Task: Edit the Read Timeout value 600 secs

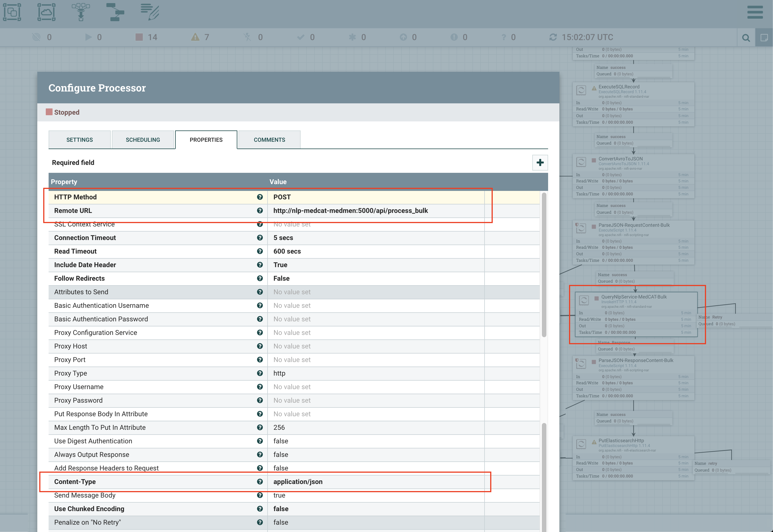Action: [376, 251]
